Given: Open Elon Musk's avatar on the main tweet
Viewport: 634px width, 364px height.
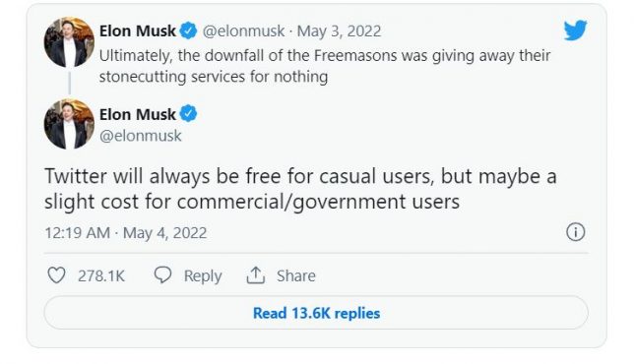Looking at the screenshot, I should click(x=69, y=124).
